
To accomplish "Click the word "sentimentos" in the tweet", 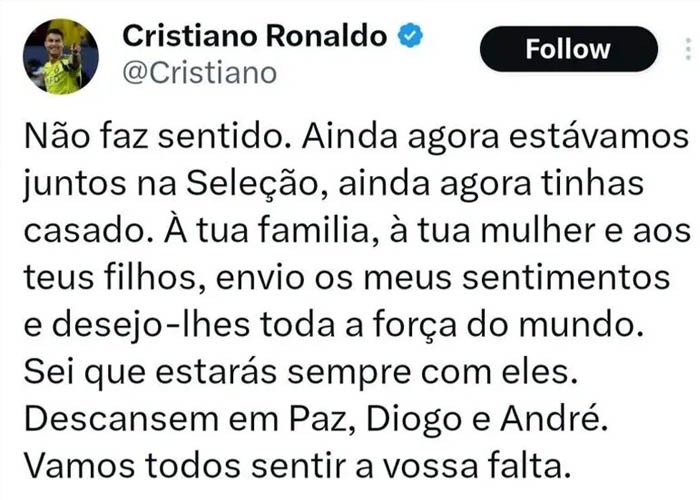I will (x=566, y=278).
